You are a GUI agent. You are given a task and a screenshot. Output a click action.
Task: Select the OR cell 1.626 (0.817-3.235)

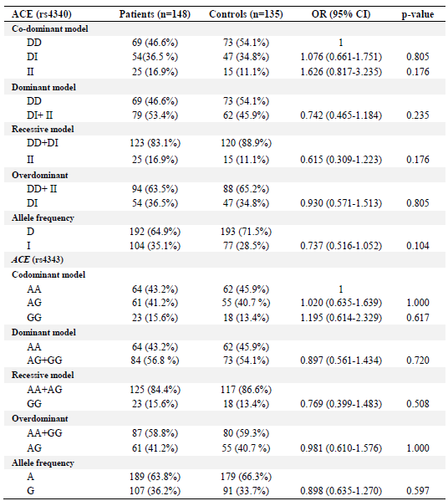[341, 72]
